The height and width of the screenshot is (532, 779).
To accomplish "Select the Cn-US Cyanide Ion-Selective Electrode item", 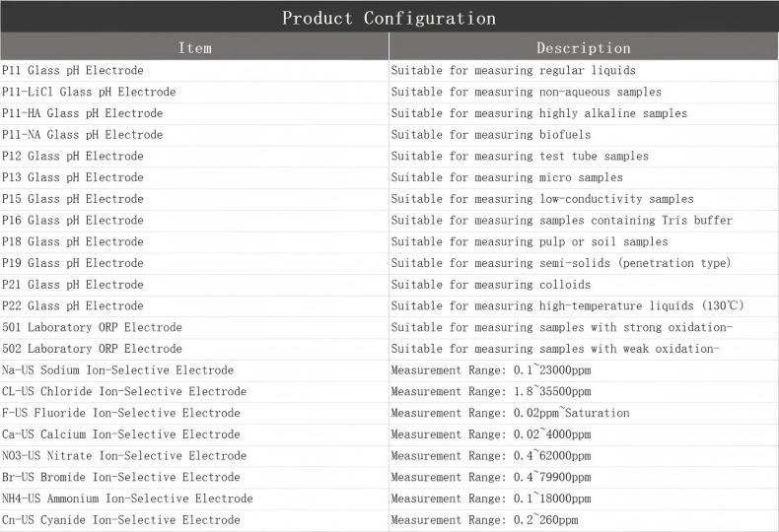I will 121,520.
